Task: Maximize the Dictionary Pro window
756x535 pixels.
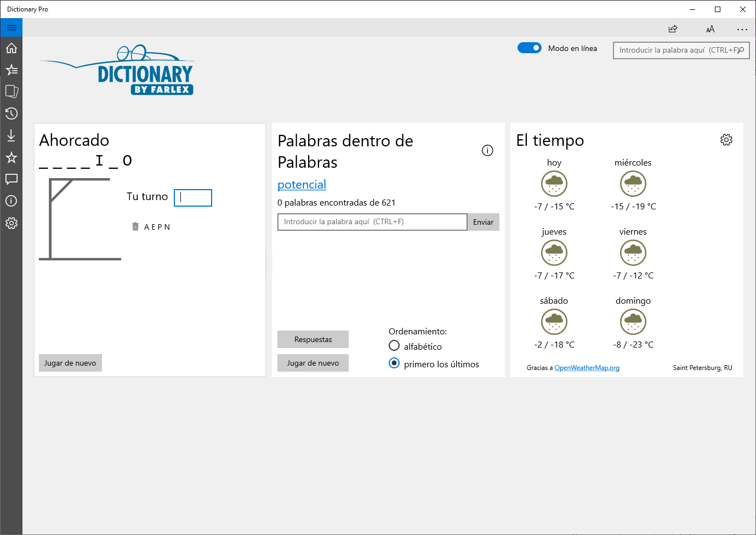Action: [x=718, y=9]
